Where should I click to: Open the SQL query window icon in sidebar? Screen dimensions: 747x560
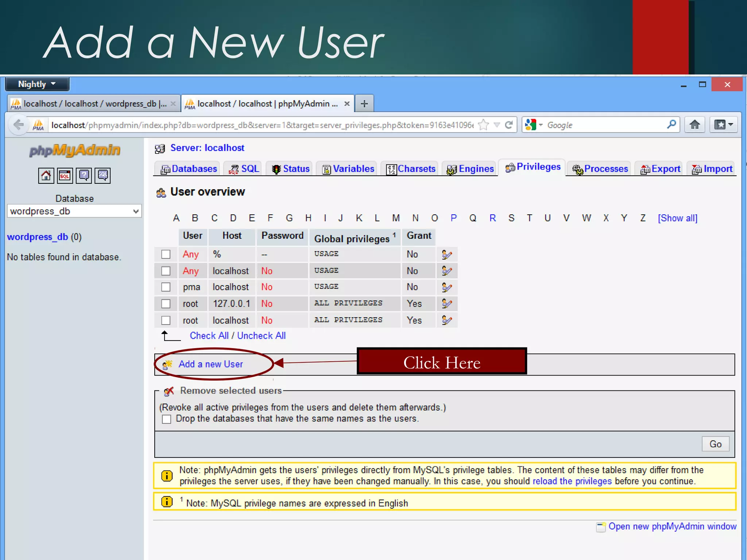point(65,176)
